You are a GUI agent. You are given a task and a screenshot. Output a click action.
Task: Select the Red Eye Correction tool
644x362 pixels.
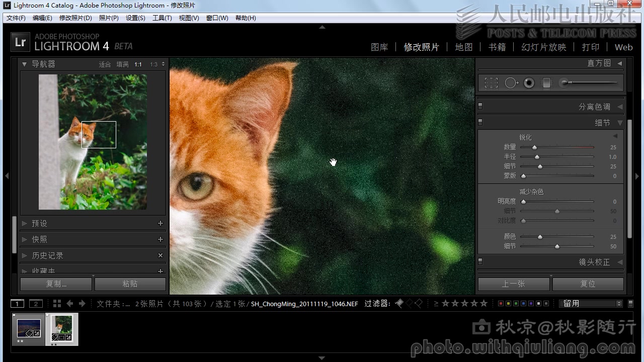coord(529,83)
